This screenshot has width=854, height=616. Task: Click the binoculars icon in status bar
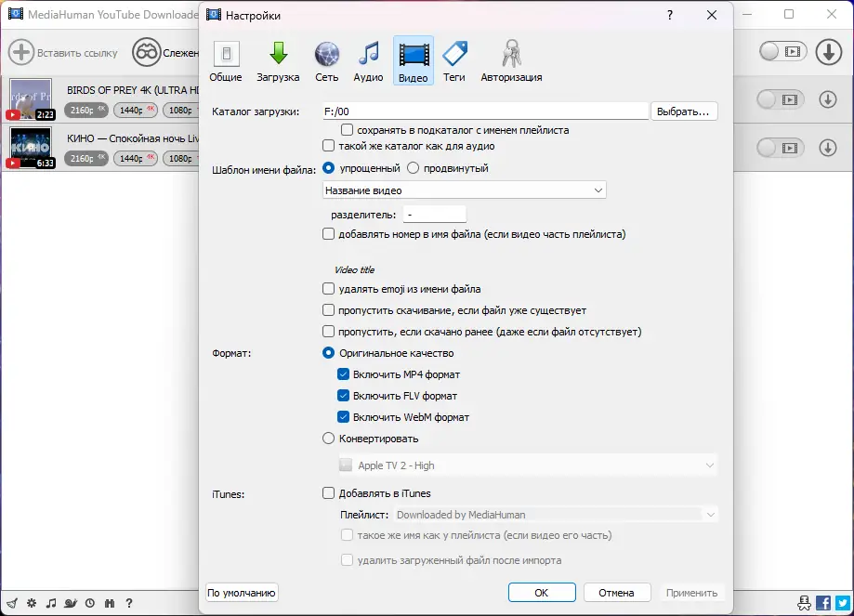[x=110, y=603]
